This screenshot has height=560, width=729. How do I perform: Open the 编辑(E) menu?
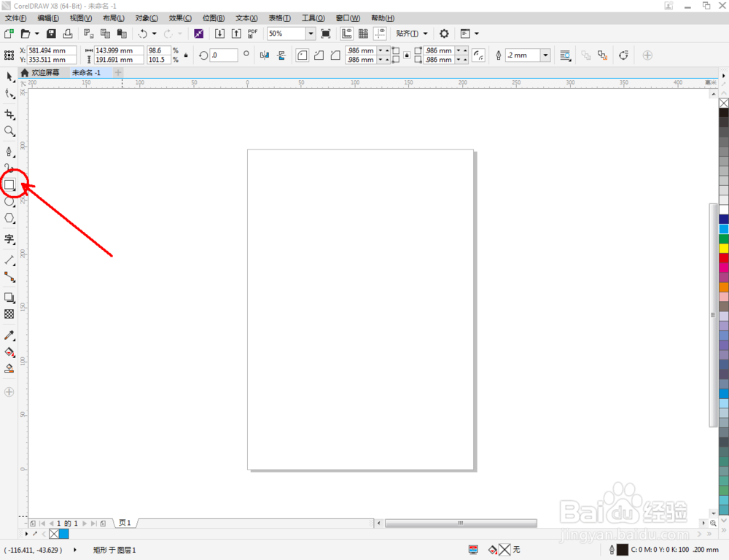click(48, 18)
